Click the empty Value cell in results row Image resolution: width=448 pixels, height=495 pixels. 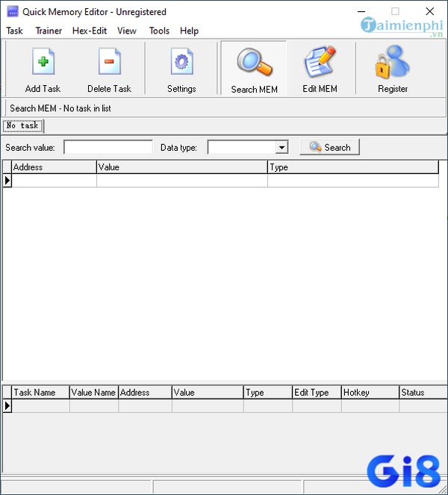(182, 181)
